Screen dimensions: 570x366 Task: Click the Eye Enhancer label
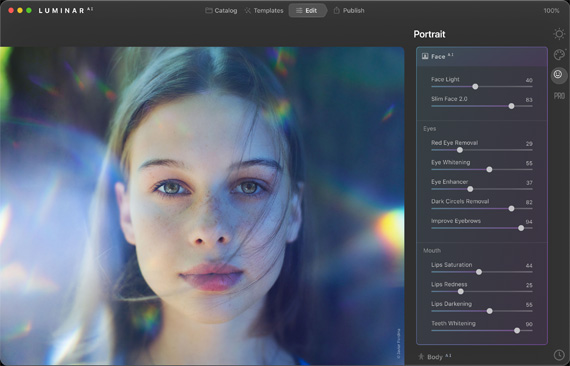(x=450, y=182)
